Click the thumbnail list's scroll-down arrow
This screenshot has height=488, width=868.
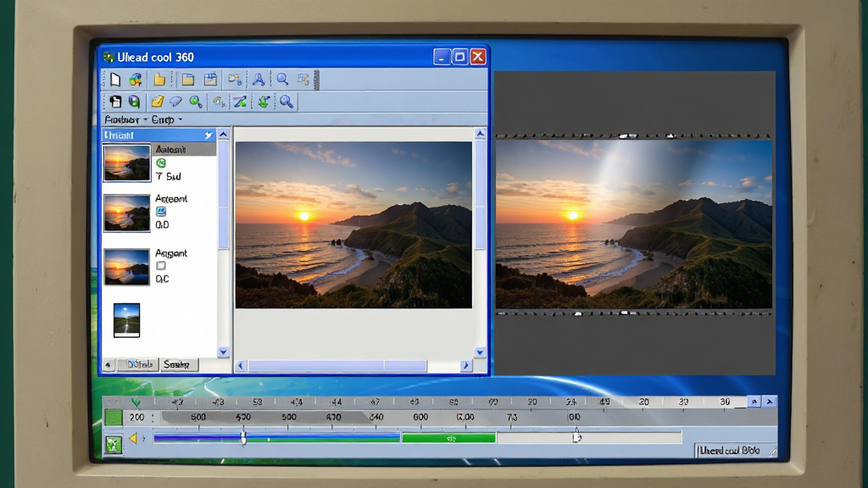(223, 352)
